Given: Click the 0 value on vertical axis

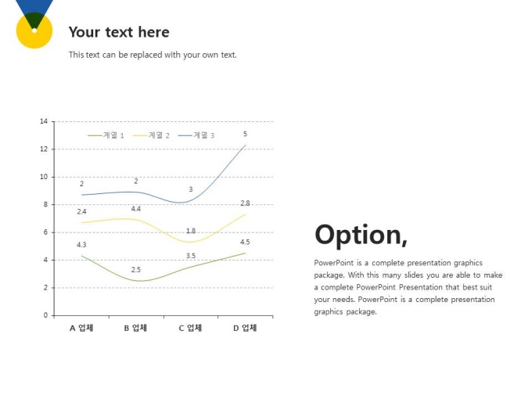Looking at the screenshot, I should [x=45, y=315].
